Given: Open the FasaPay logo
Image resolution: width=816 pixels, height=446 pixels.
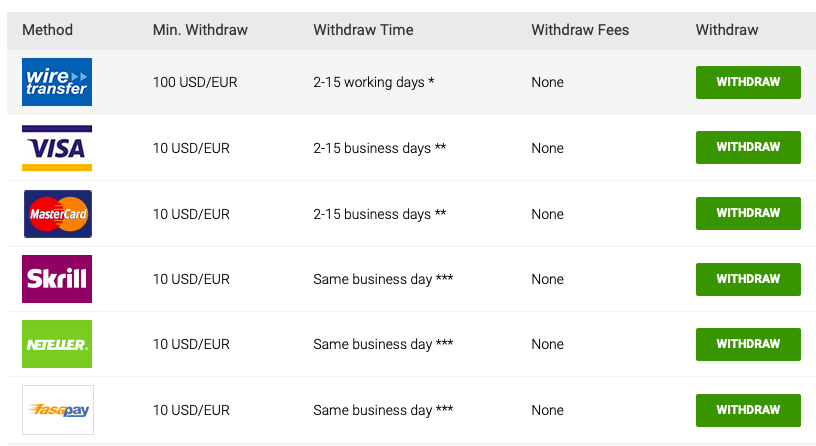Looking at the screenshot, I should 58,410.
